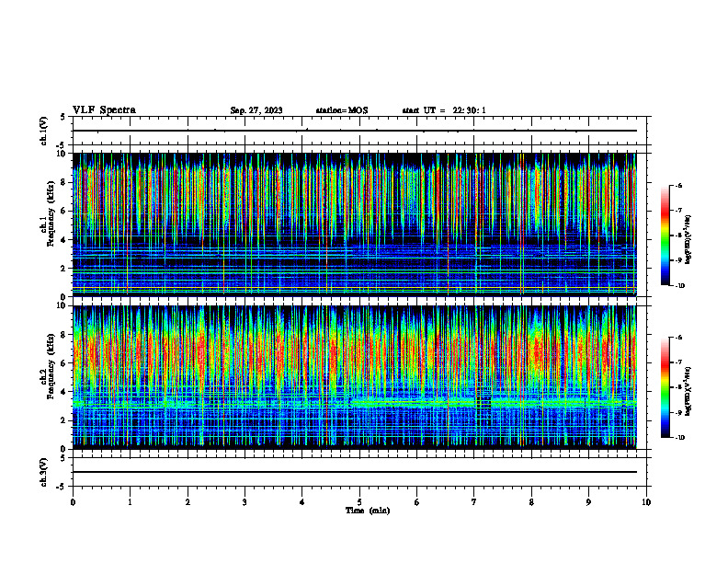This screenshot has height=563, width=728.
Task: Select the "start UT = 22:30:1" text
Action: 444,110
